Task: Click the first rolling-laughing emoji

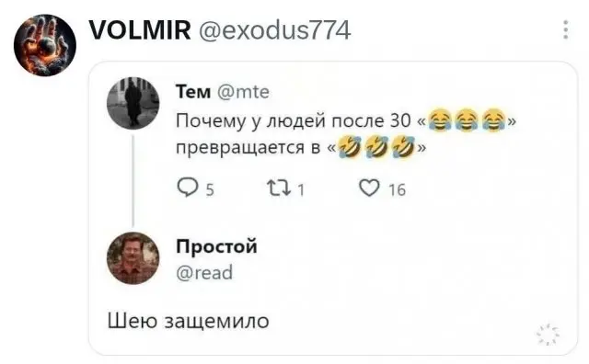Action: 350,147
